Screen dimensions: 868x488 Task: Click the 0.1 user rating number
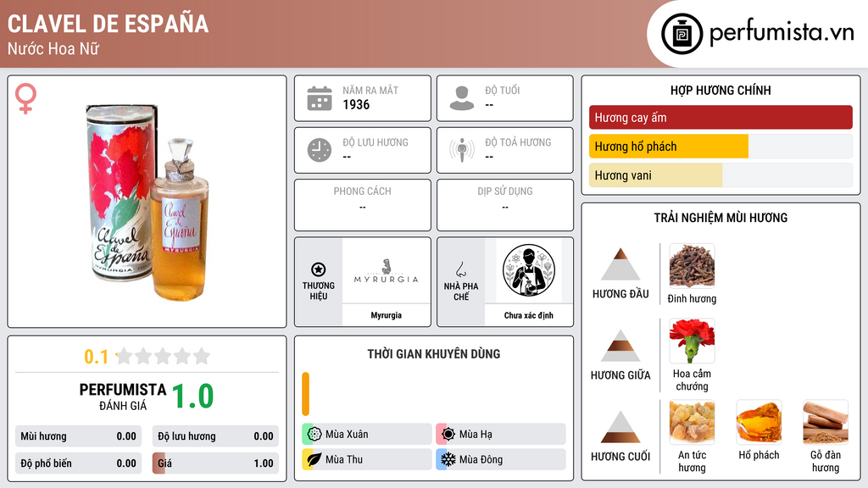tap(97, 357)
